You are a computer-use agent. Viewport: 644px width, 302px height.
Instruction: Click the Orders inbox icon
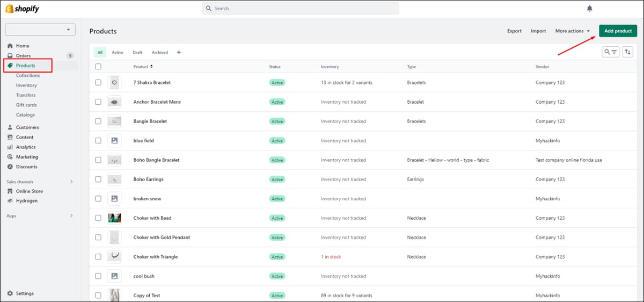(10, 56)
